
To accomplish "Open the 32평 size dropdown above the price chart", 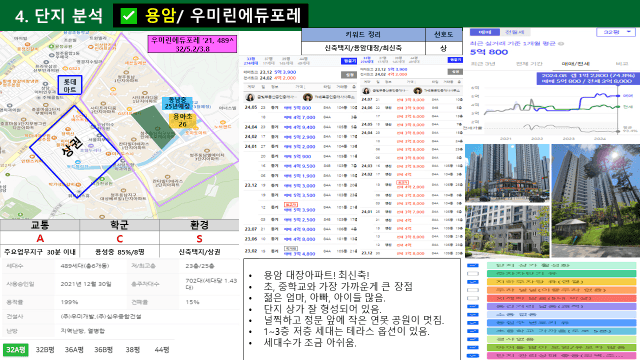I will point(616,32).
